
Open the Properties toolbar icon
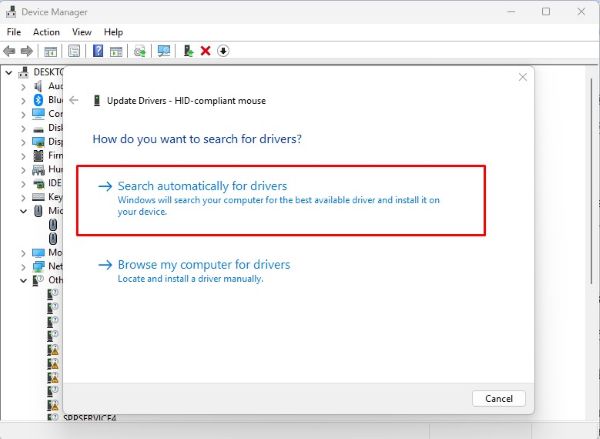[x=74, y=51]
